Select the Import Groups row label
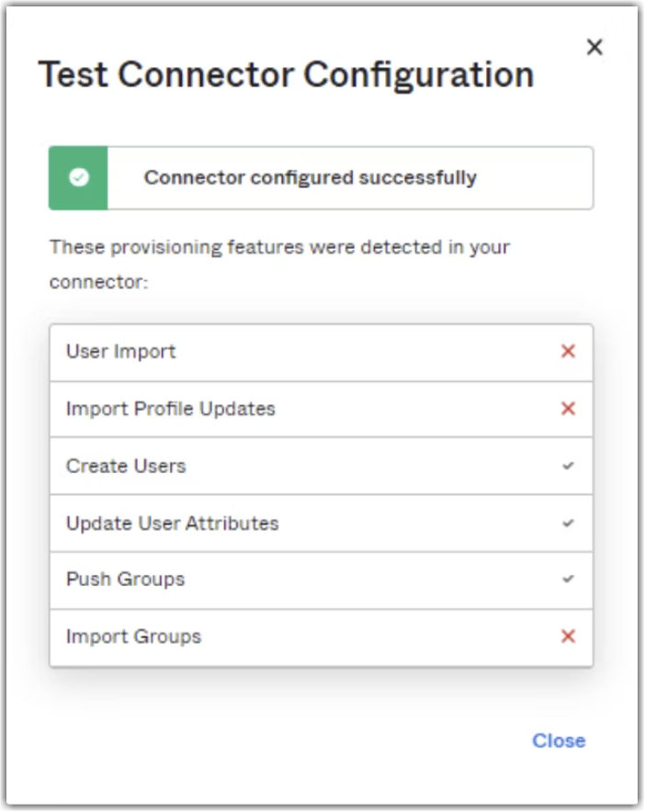This screenshot has height=812, width=645. coord(133,637)
